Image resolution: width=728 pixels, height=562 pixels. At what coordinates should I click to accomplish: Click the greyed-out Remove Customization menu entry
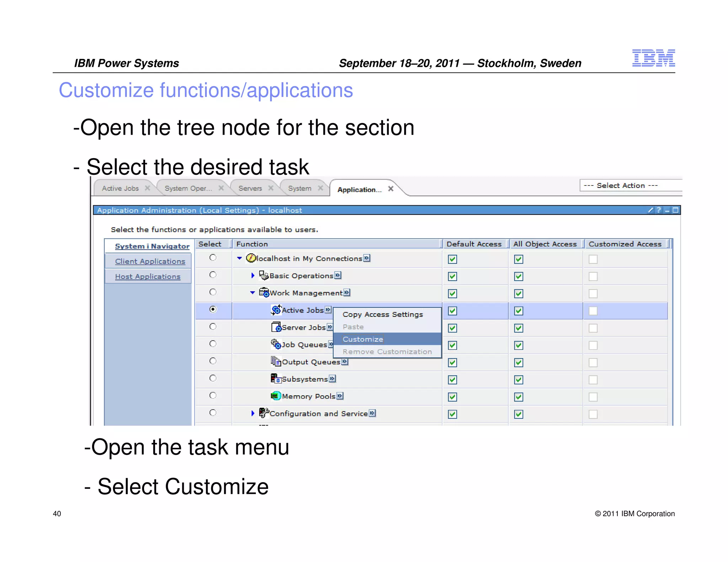[x=387, y=352]
